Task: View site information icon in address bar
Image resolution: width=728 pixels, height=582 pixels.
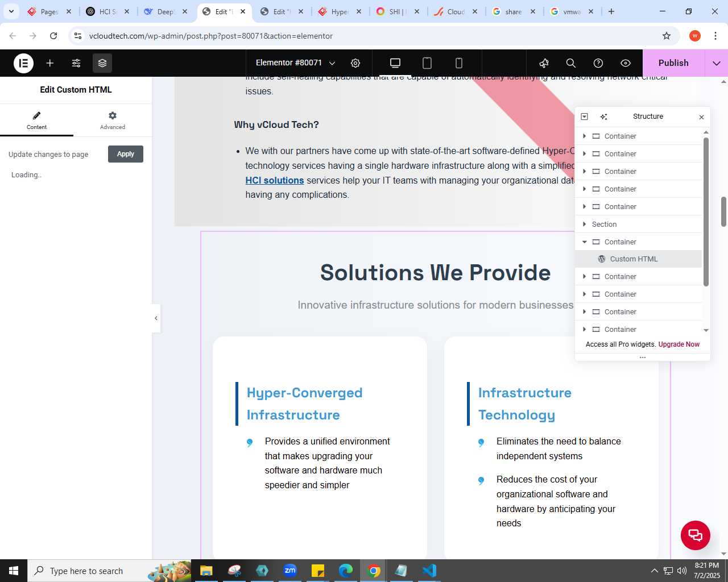Action: [x=78, y=36]
